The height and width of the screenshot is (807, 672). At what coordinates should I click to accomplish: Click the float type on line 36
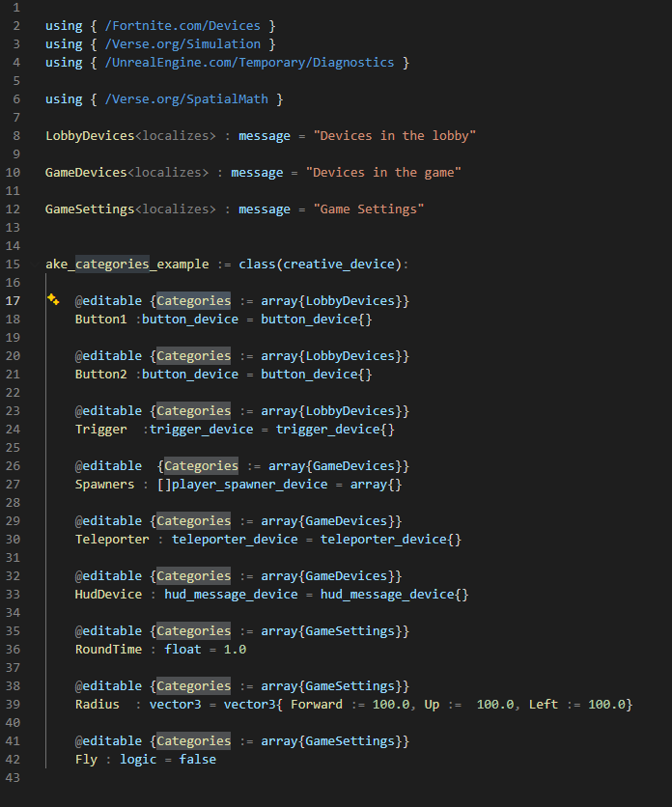[182, 650]
